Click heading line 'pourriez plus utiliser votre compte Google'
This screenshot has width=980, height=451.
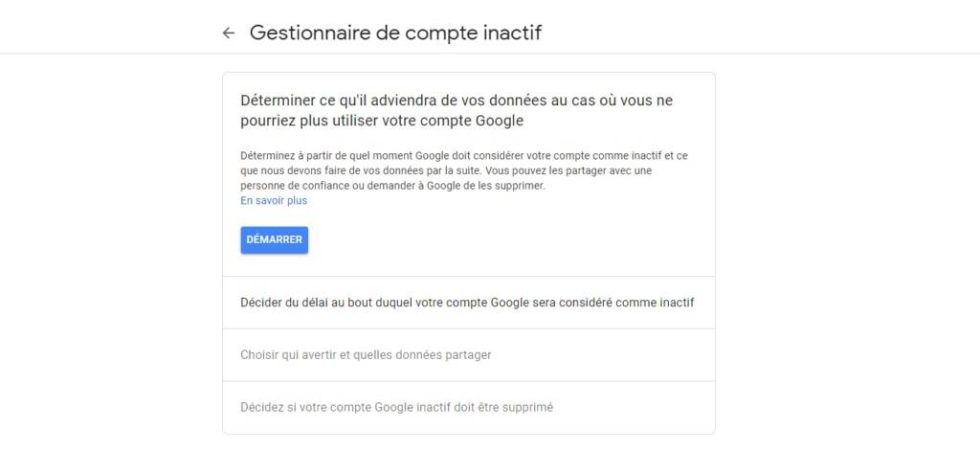[382, 122]
